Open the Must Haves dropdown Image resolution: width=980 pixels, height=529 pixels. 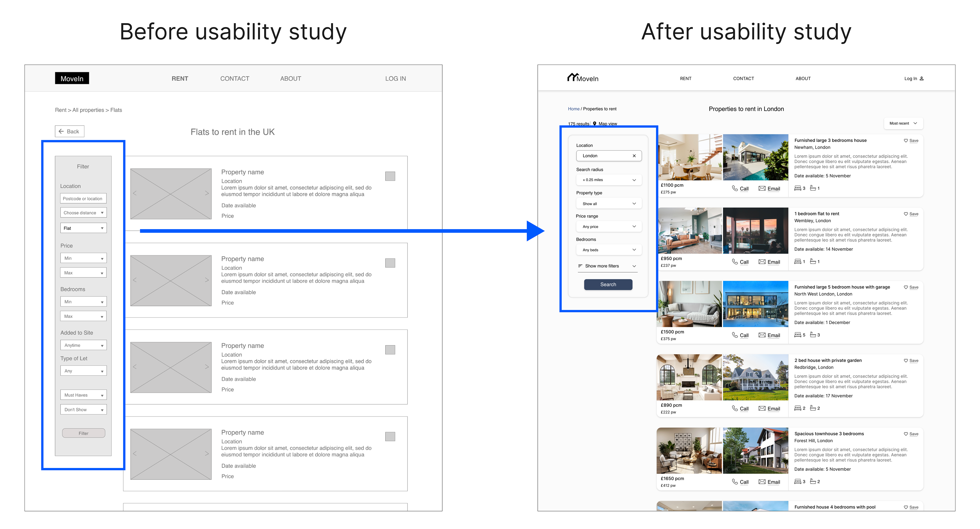(83, 395)
